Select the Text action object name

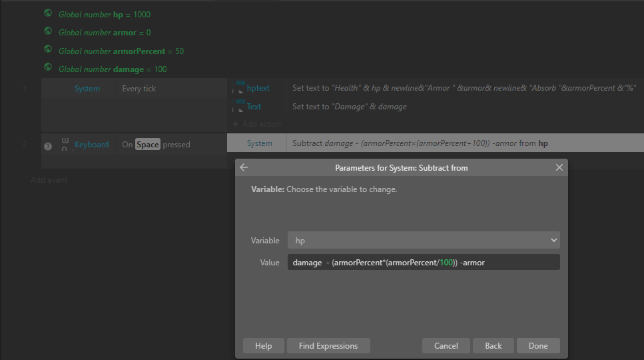click(254, 107)
